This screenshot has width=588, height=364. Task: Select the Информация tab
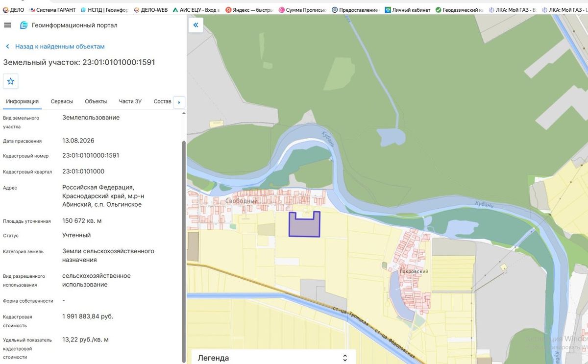(23, 101)
